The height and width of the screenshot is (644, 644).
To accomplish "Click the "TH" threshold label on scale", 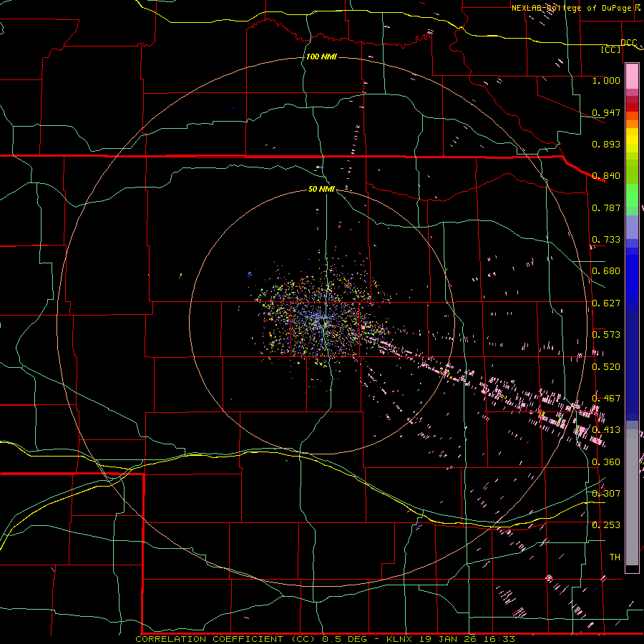I will click(615, 557).
